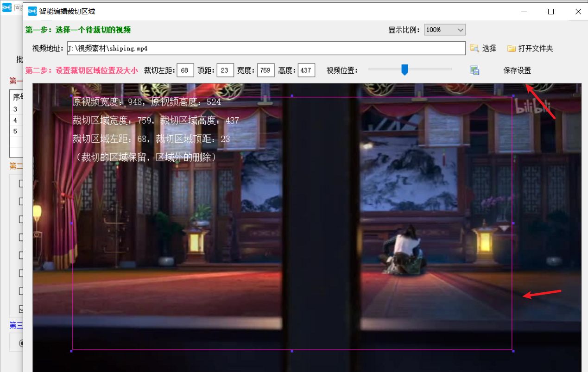588x372 pixels.
Task: Click overlay text 原视频宽度：948，原视频高度：524
Action: [147, 102]
